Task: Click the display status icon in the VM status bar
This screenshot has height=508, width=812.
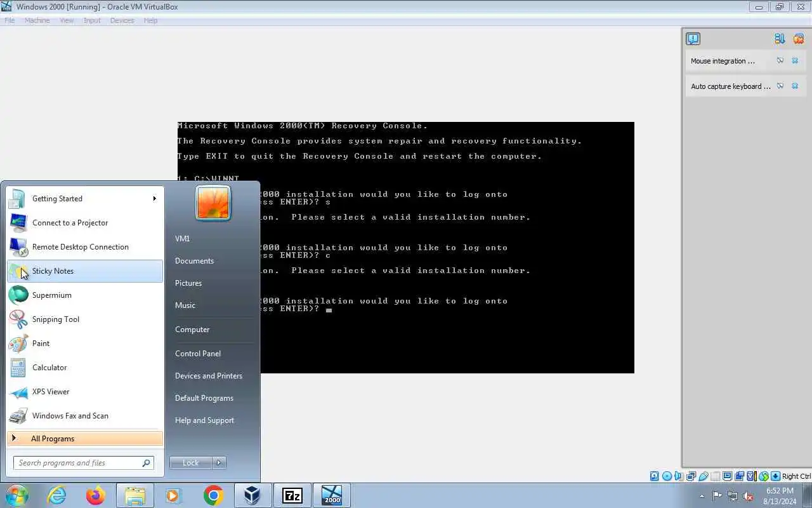Action: [x=728, y=476]
